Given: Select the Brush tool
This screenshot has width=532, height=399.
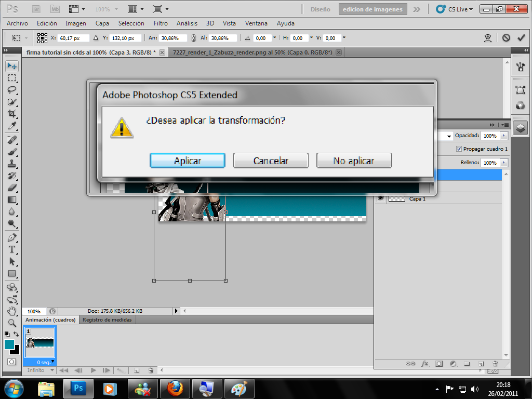Looking at the screenshot, I should pos(12,152).
